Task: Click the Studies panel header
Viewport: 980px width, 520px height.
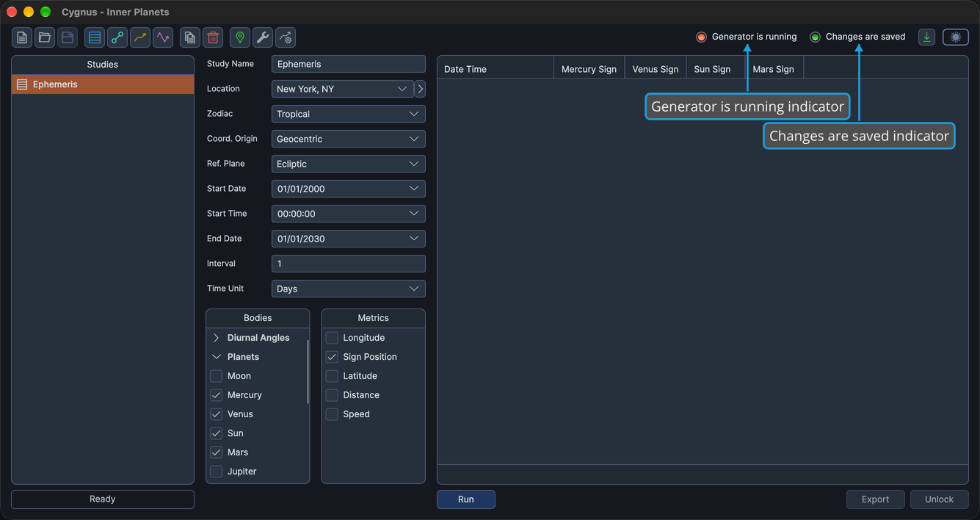Action: pyautogui.click(x=103, y=65)
